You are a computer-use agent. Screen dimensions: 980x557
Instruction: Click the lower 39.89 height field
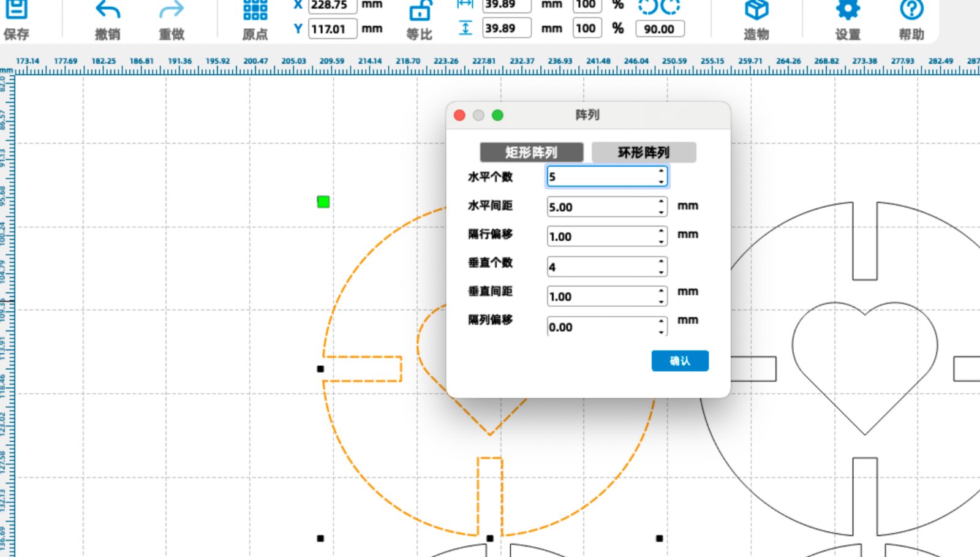(x=507, y=28)
